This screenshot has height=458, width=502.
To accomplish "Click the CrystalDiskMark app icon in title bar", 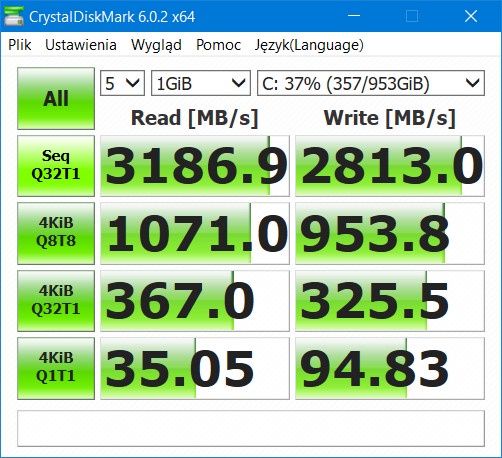I will (x=13, y=16).
